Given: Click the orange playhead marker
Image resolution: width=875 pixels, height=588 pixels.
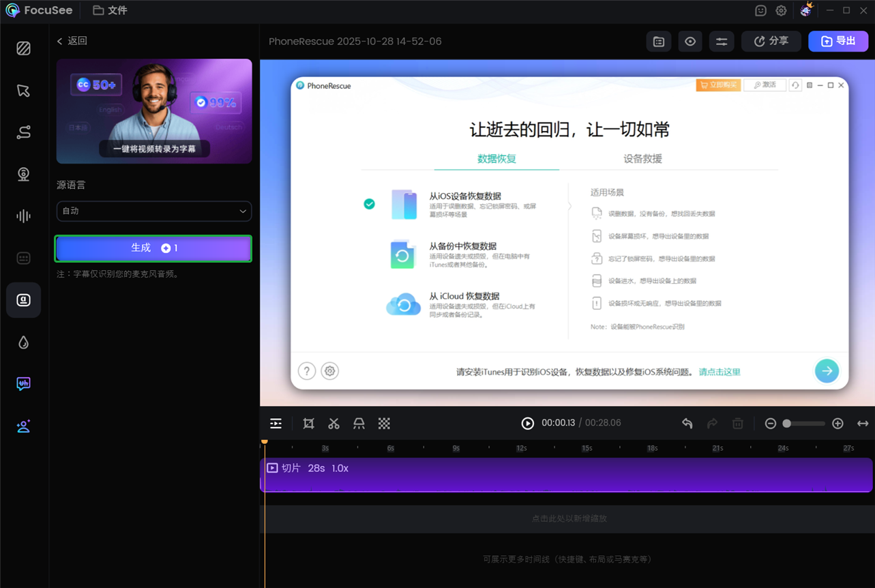Looking at the screenshot, I should (265, 442).
